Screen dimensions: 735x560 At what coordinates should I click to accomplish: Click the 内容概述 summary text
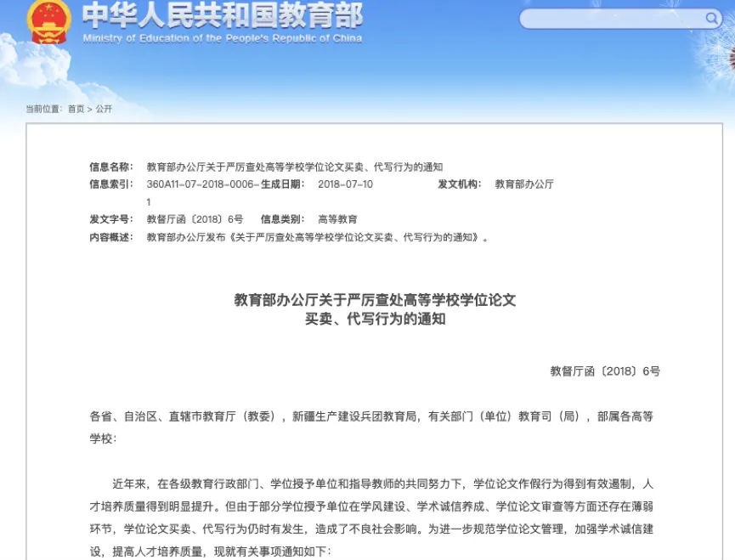click(x=318, y=237)
